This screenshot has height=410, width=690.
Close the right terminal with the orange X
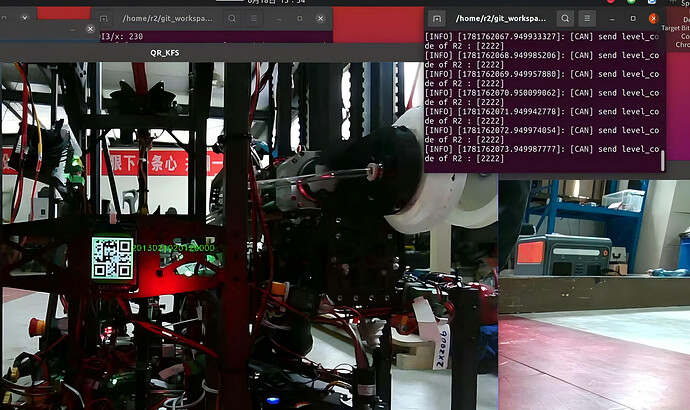[x=653, y=18]
